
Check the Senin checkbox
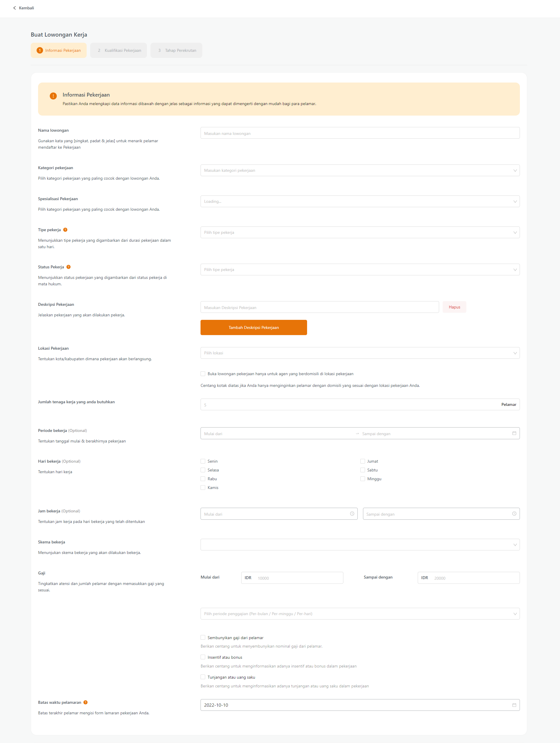coord(203,461)
